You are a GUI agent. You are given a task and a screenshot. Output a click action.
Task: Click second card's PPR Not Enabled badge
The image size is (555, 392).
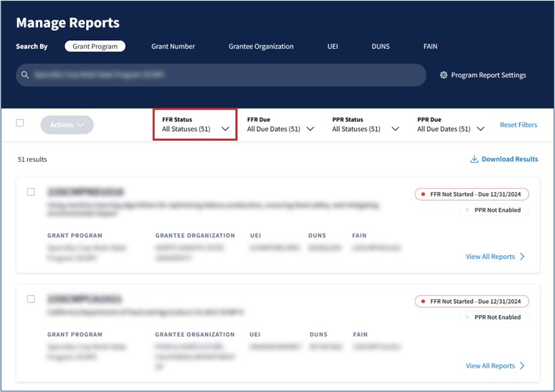click(493, 317)
